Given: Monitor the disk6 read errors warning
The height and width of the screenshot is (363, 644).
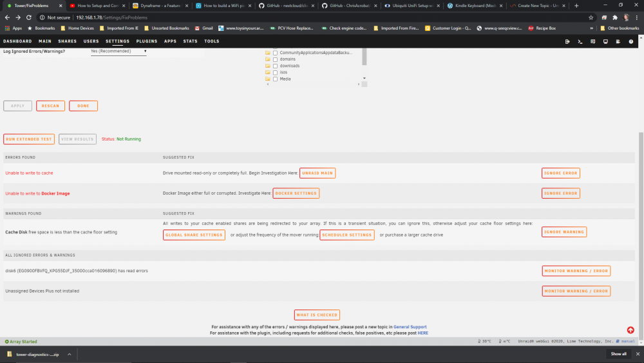Looking at the screenshot, I should [x=576, y=271].
